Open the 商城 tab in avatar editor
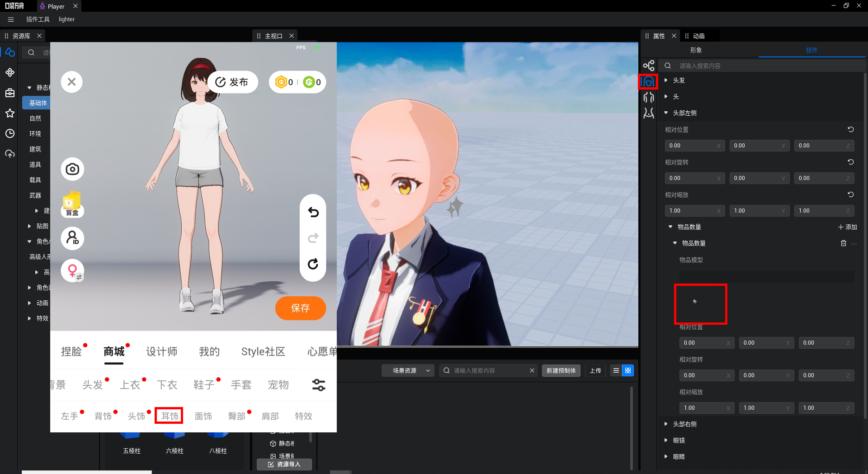Image resolution: width=868 pixels, height=474 pixels. 114,351
